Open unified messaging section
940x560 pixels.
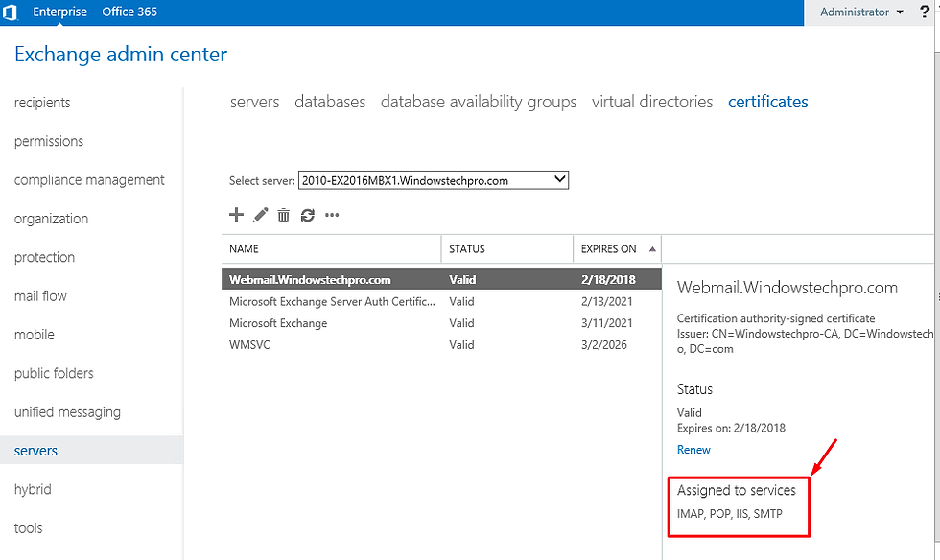coord(67,412)
